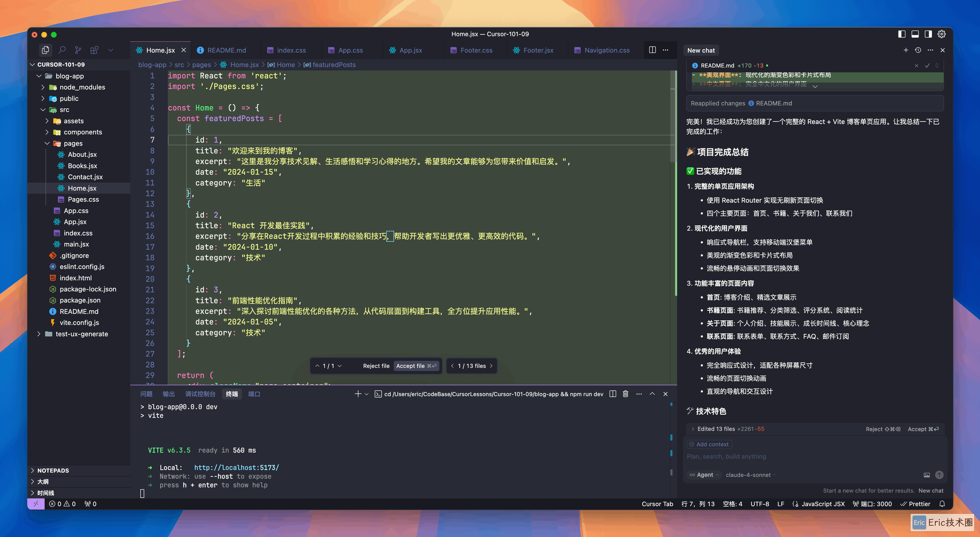Switch to the 端口 panel tab
980x537 pixels.
(x=254, y=394)
